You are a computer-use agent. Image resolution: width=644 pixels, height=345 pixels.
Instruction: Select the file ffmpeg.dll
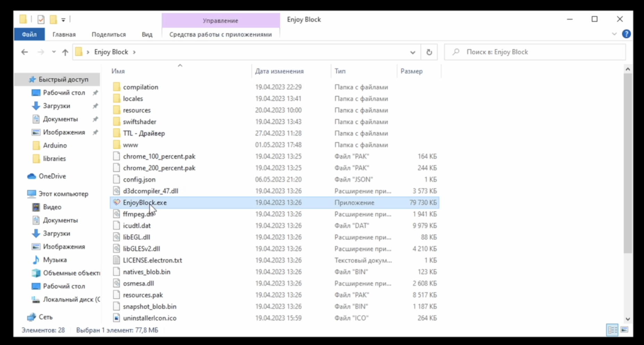(138, 214)
